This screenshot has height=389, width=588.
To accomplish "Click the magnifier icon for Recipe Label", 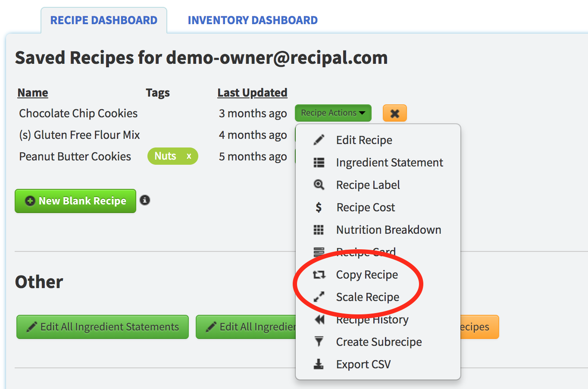I will pos(319,185).
